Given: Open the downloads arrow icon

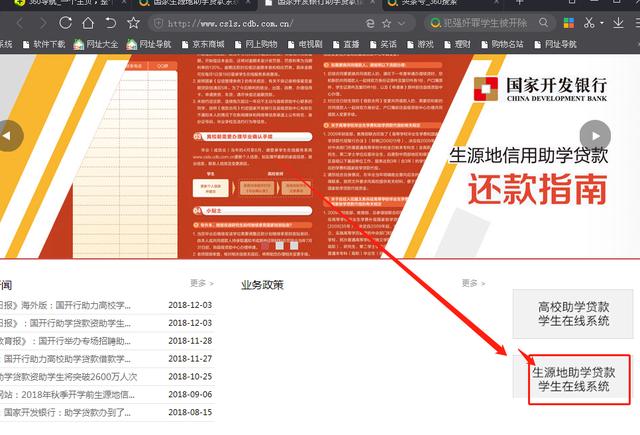Looking at the screenshot, I should (618, 23).
